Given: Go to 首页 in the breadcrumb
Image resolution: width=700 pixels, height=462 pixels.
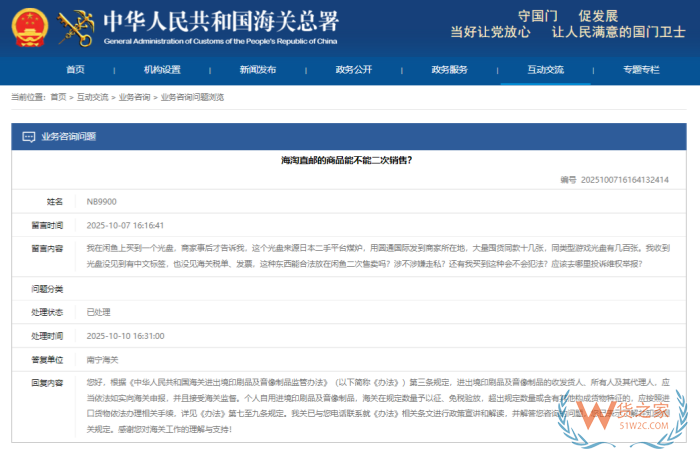Looking at the screenshot, I should [x=58, y=97].
